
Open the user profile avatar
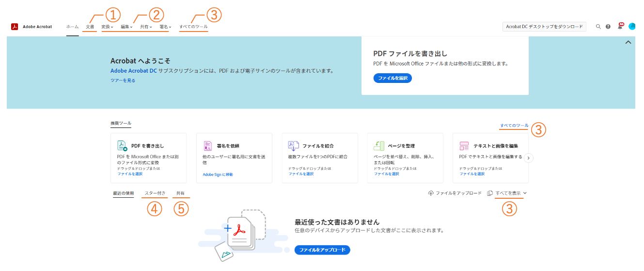tap(632, 26)
